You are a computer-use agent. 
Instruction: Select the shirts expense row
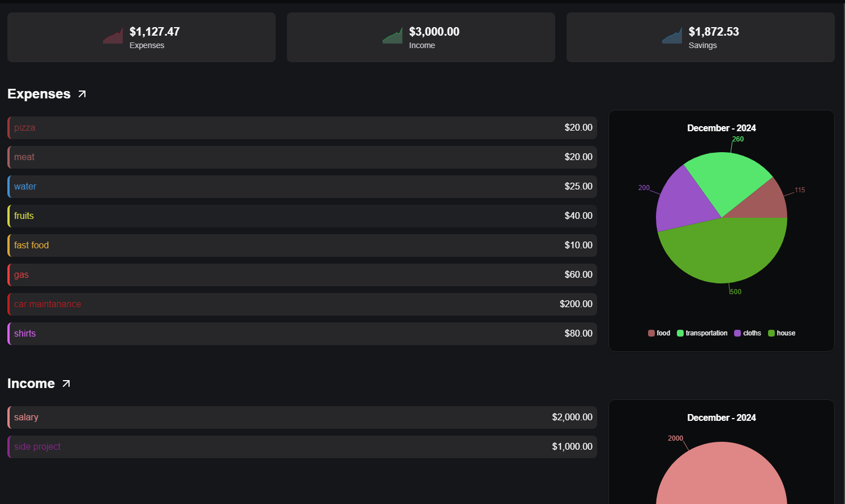tap(302, 334)
